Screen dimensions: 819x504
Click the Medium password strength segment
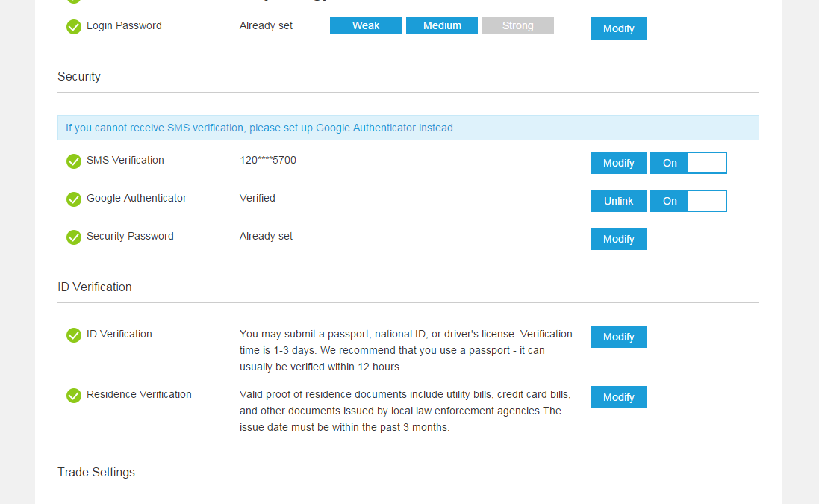coord(442,25)
